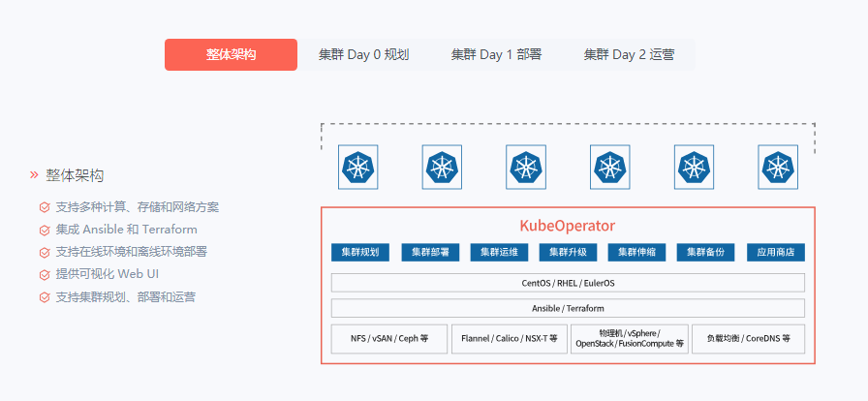Click the text 支持多种计算、存储和网络方案
This screenshot has height=401, width=868.
[x=138, y=207]
